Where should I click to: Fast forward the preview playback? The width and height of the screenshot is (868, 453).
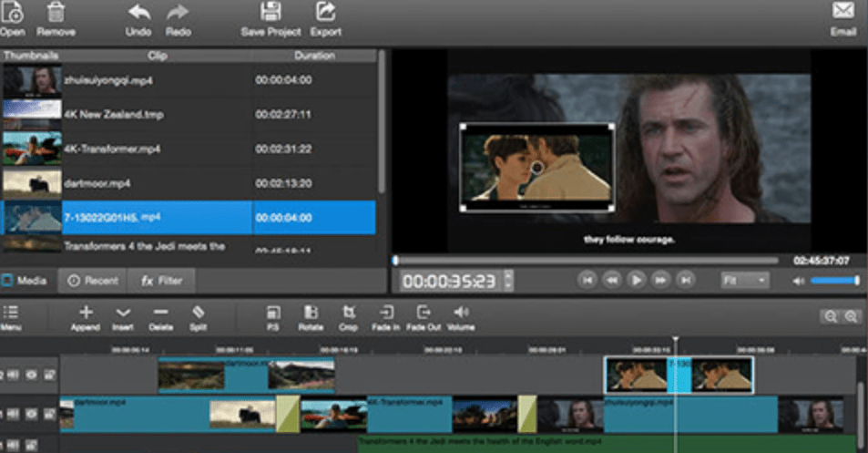click(x=660, y=280)
